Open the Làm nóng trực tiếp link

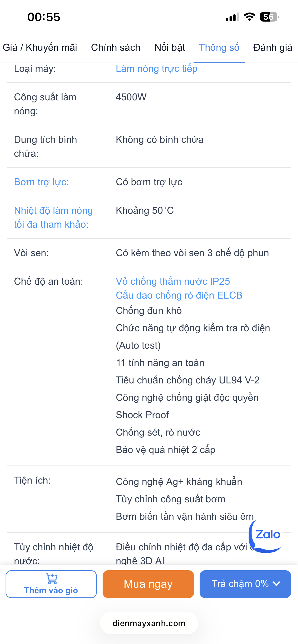(x=156, y=69)
